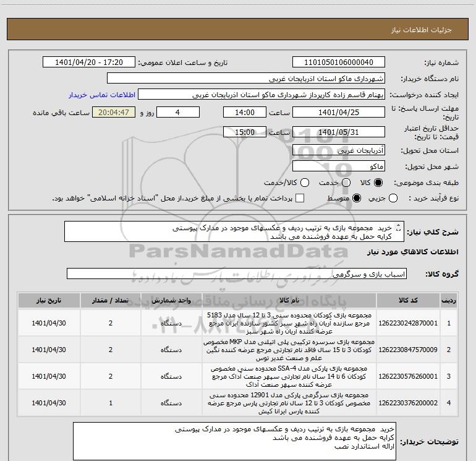The image size is (476, 461).
Task: Click response deadline time 14:00 field
Action: click(x=245, y=112)
